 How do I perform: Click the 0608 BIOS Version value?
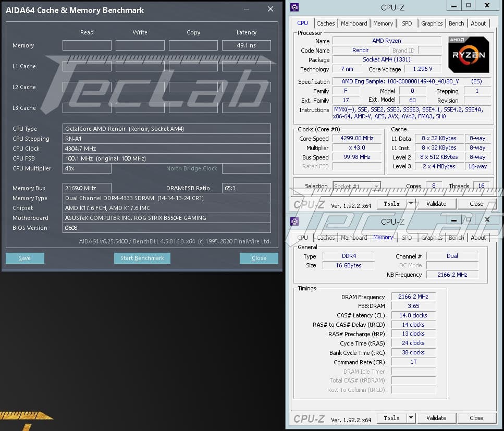[x=166, y=228]
